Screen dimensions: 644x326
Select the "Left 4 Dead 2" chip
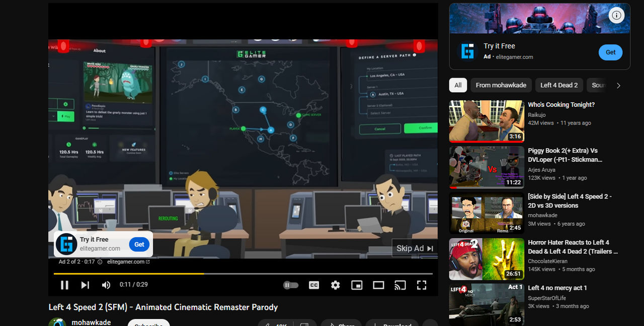click(x=559, y=85)
